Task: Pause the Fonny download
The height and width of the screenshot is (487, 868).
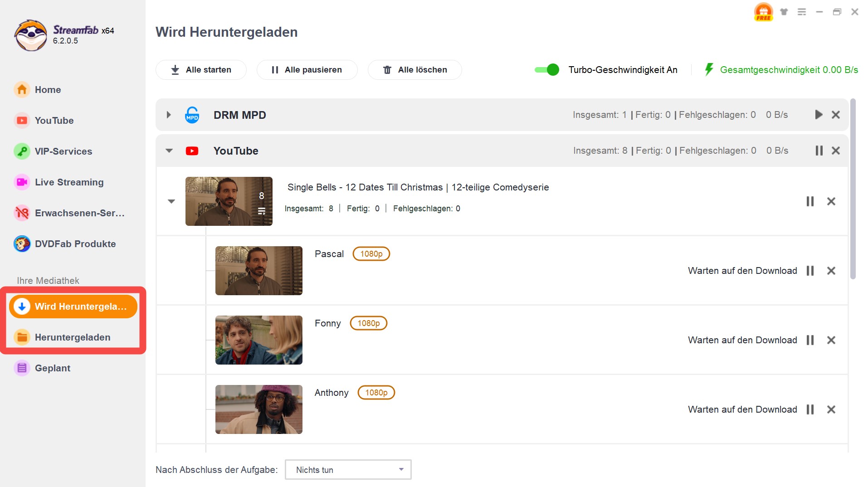Action: pyautogui.click(x=810, y=340)
